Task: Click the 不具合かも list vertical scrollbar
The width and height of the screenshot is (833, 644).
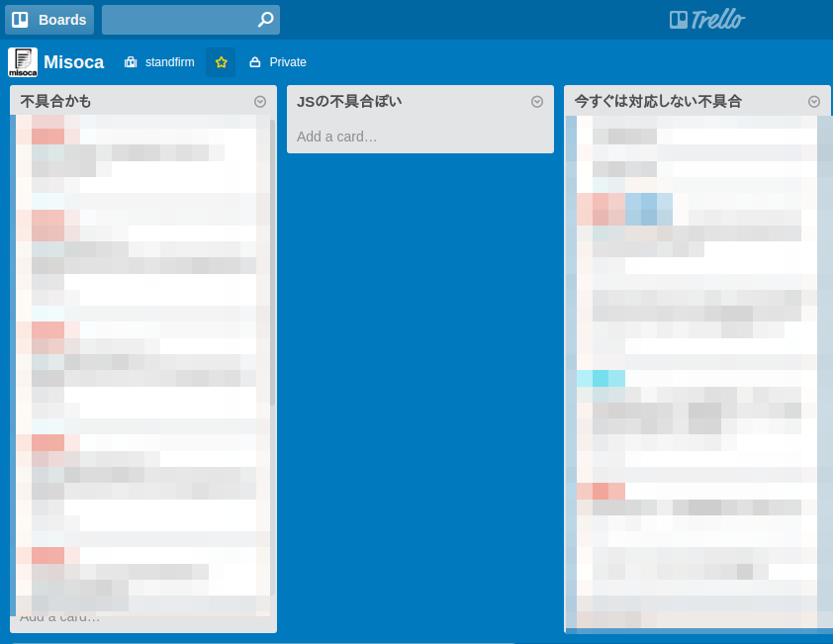Action: pos(272,262)
